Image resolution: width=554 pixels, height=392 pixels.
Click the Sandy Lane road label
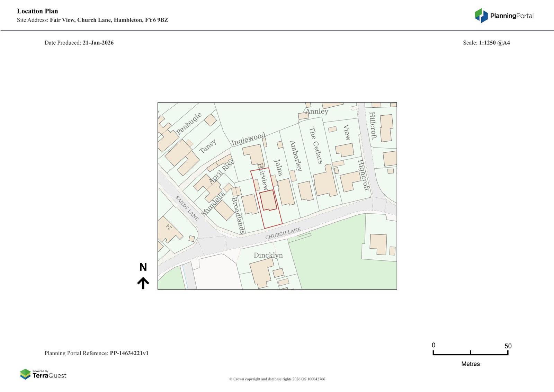pyautogui.click(x=187, y=208)
